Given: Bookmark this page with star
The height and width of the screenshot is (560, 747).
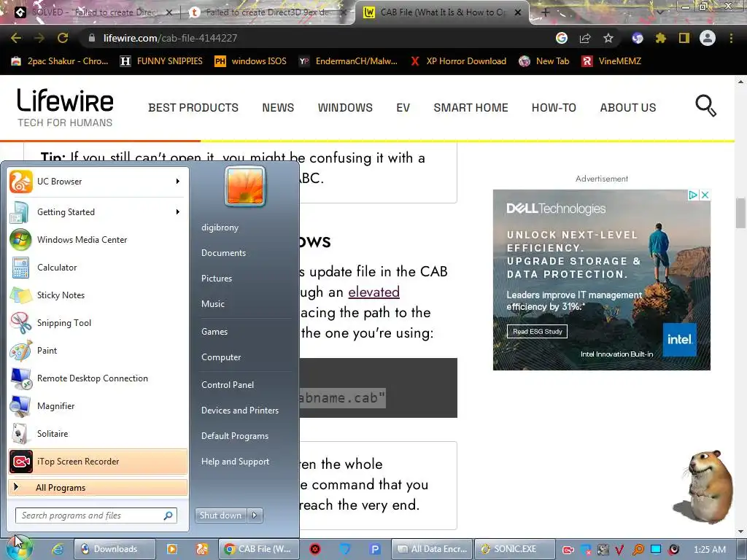Looking at the screenshot, I should 608,38.
